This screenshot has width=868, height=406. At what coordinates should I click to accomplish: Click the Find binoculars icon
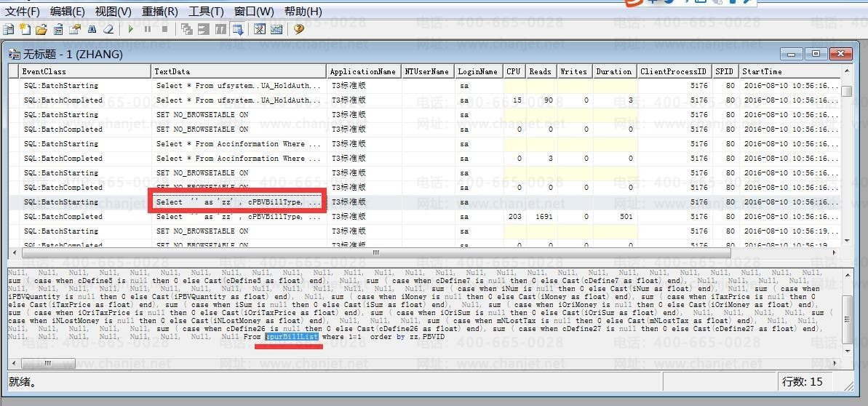(x=92, y=30)
